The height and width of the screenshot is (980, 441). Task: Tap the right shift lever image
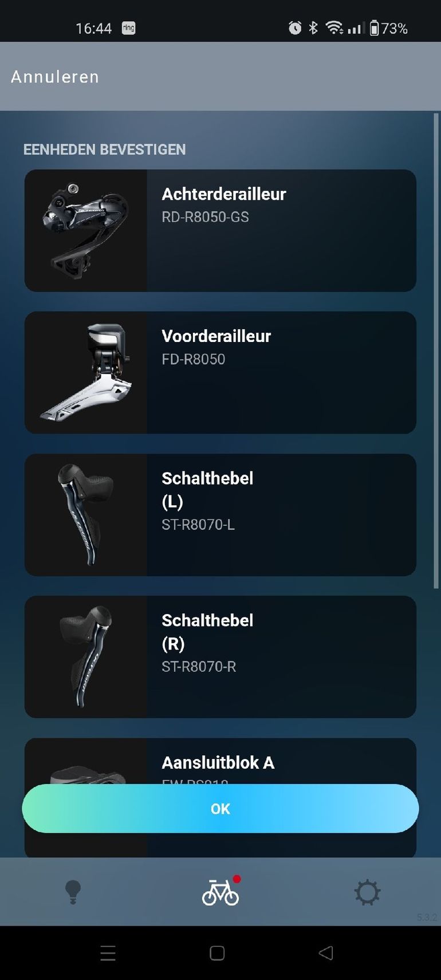(86, 656)
